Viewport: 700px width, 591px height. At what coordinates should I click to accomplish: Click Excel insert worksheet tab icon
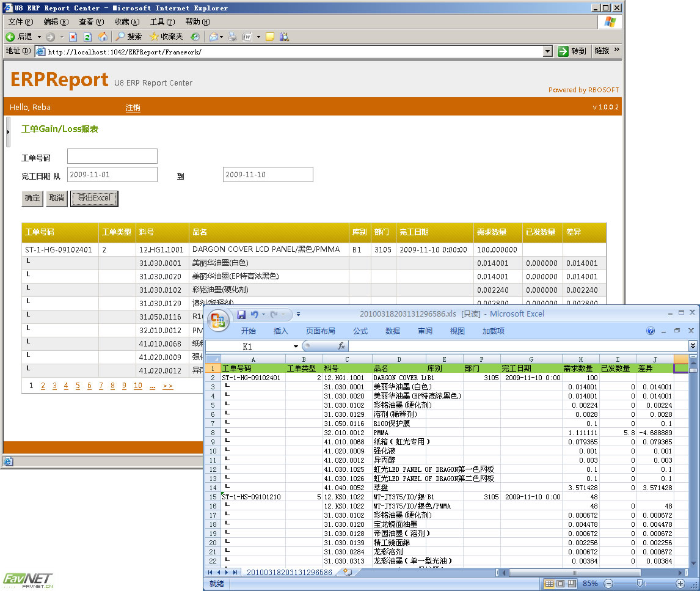348,572
